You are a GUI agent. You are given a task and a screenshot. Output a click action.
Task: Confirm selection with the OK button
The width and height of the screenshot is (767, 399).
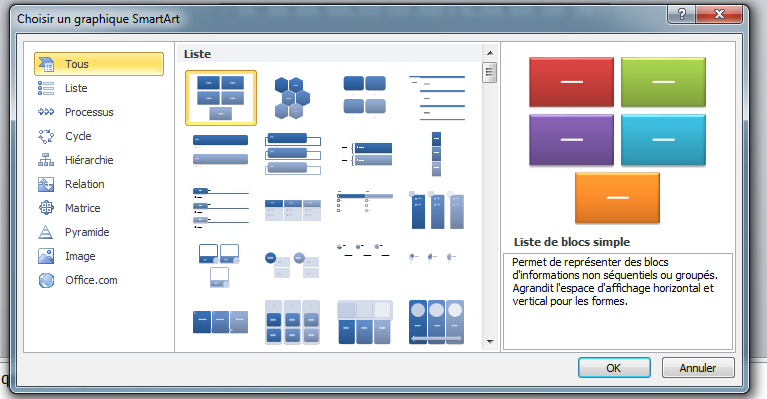[614, 368]
